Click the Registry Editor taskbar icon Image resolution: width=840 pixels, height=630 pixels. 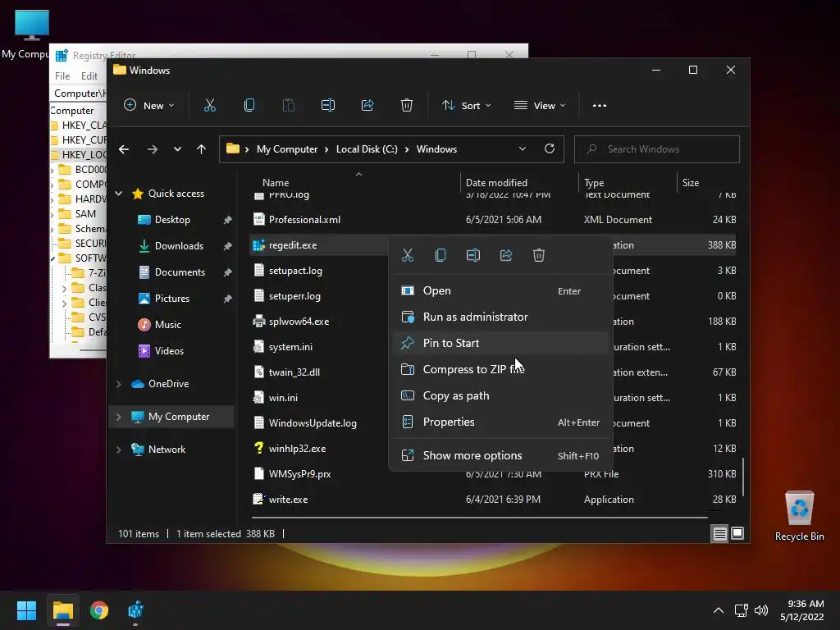[x=135, y=610]
